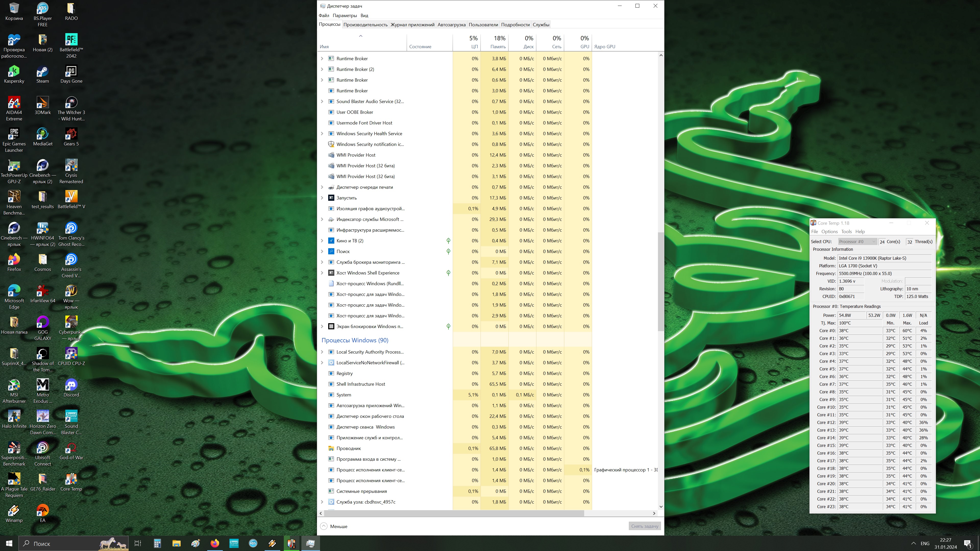The image size is (980, 551).
Task: Click the Firefox icon in the taskbar
Action: [215, 543]
